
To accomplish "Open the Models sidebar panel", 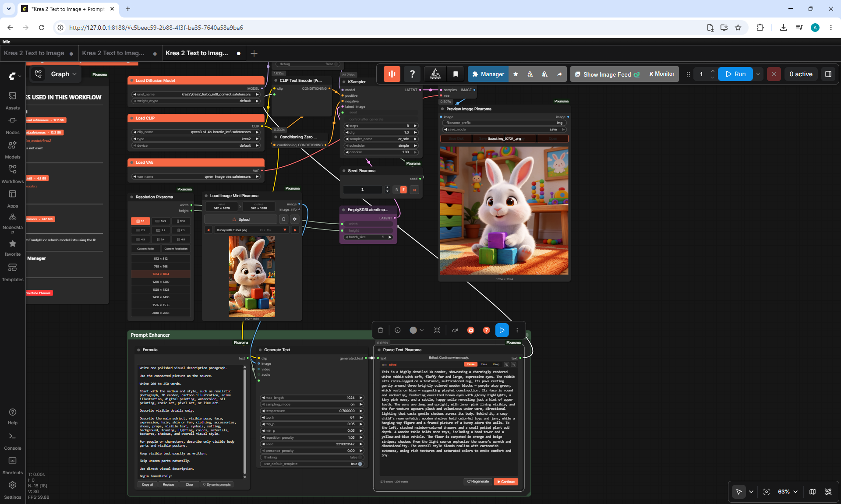I will pos(12,150).
